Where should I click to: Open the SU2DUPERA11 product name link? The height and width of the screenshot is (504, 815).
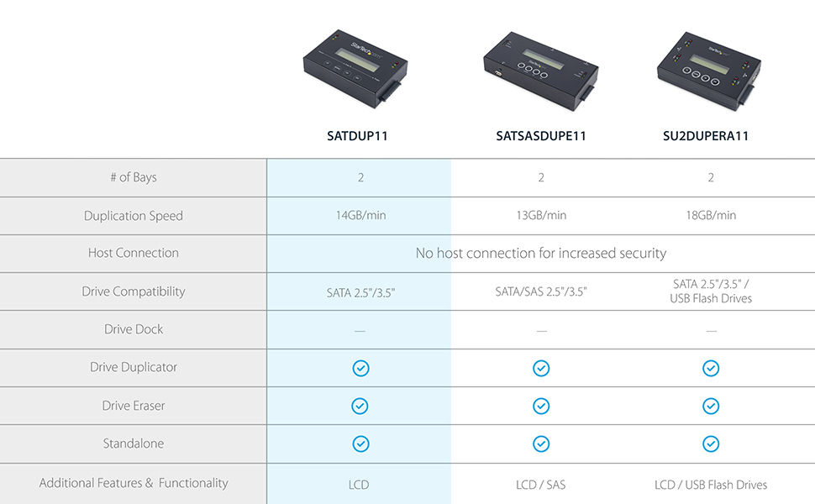coord(711,136)
